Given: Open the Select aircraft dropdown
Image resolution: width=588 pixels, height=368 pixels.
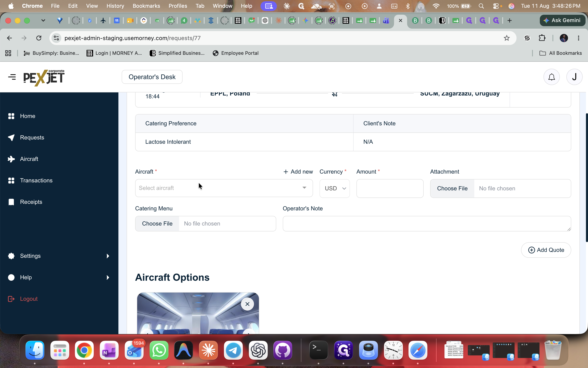Looking at the screenshot, I should coord(224,188).
